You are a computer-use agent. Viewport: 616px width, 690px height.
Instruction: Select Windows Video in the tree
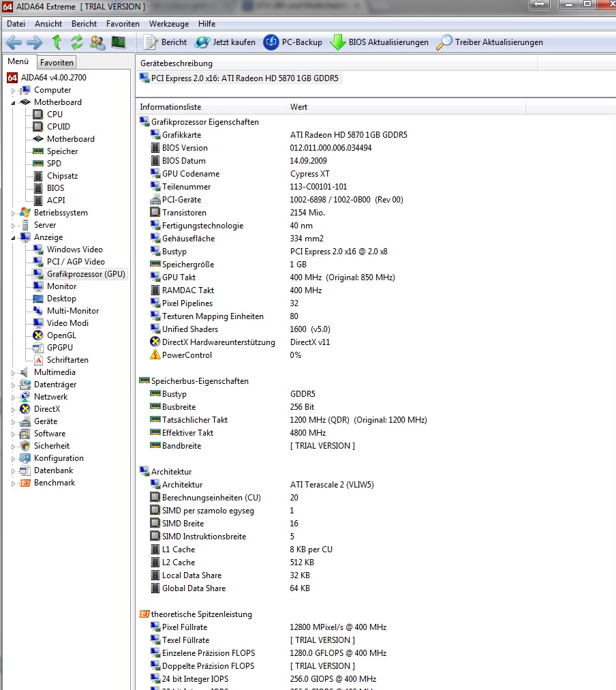coord(74,250)
